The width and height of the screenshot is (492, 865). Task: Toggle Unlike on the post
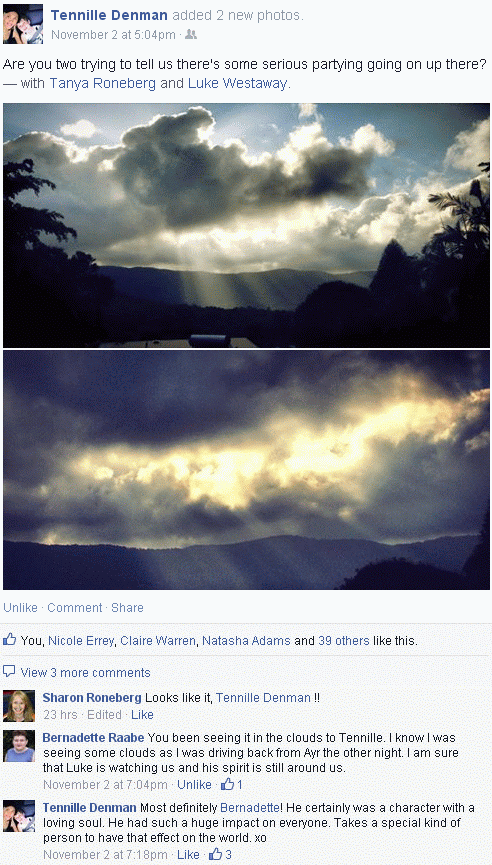[20, 607]
